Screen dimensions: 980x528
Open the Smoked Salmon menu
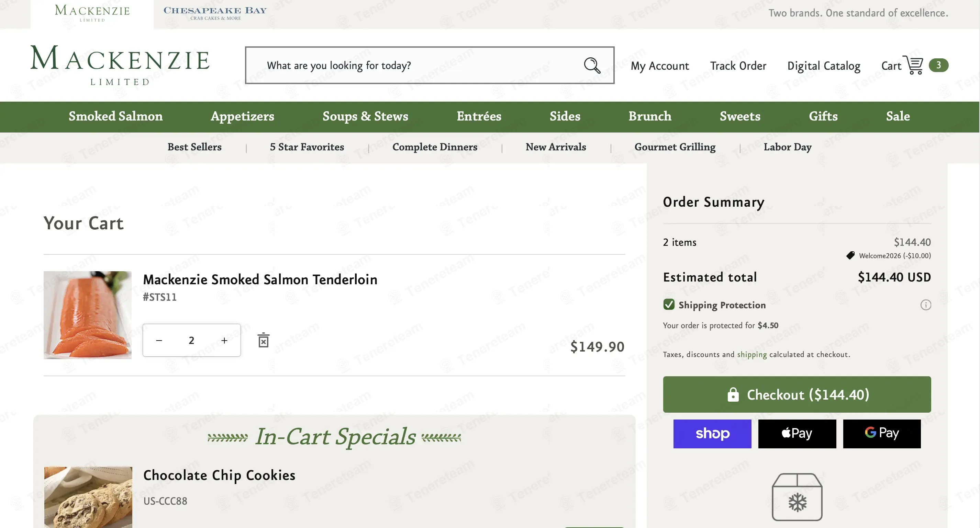[x=116, y=116]
